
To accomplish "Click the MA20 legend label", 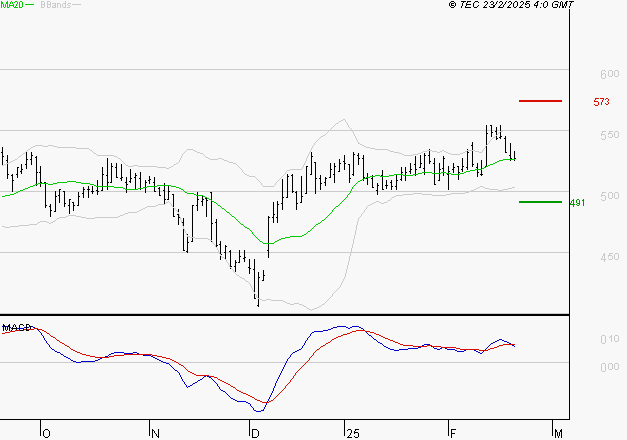I will click(13, 5).
